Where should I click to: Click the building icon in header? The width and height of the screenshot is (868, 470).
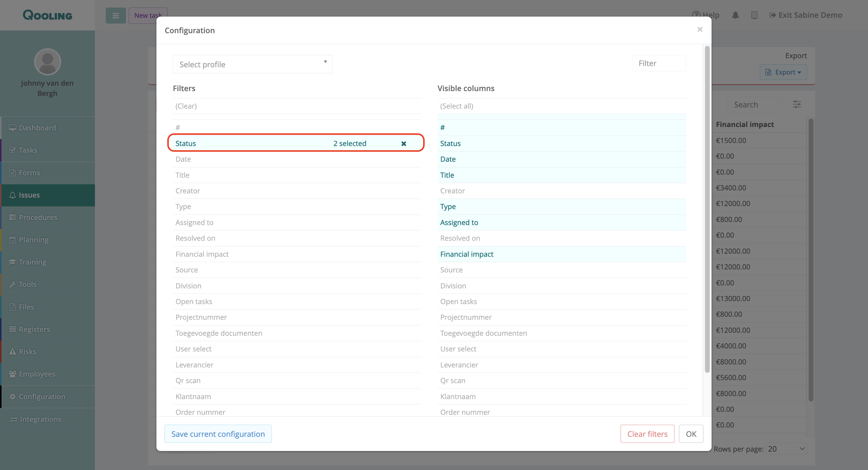coord(754,15)
